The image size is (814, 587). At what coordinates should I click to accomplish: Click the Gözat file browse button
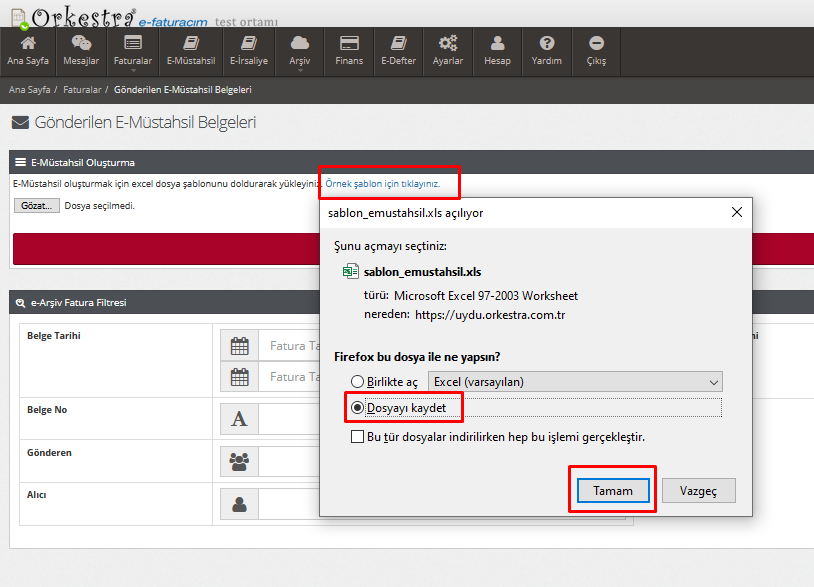[x=37, y=206]
